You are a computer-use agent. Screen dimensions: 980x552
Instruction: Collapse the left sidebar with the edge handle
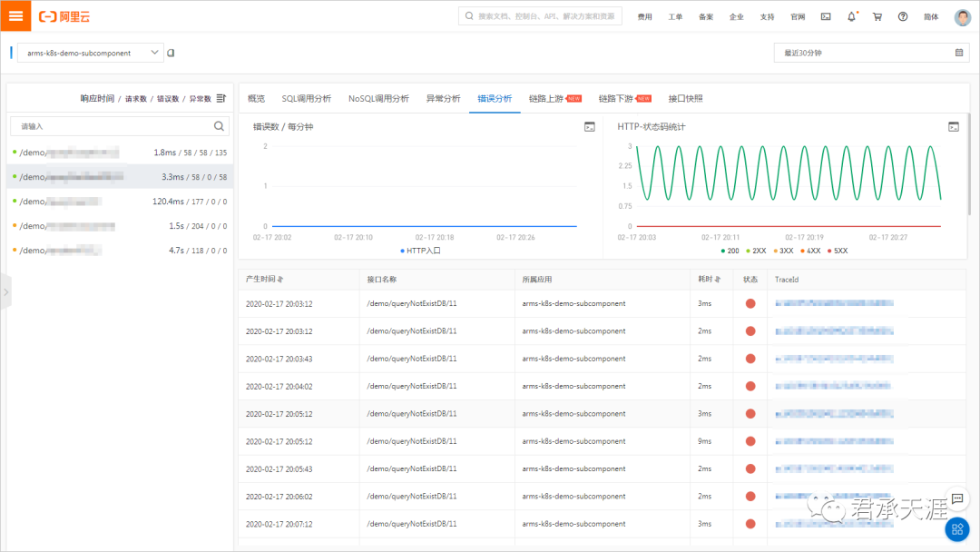(5, 292)
